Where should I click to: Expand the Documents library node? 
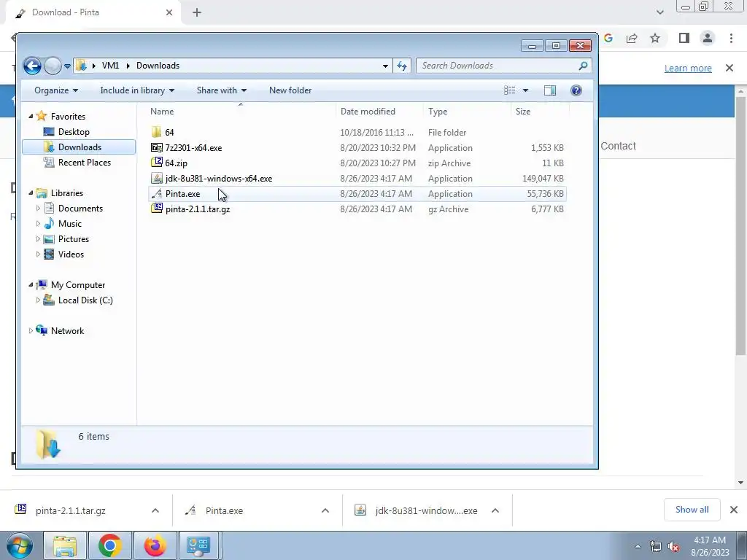(x=38, y=208)
